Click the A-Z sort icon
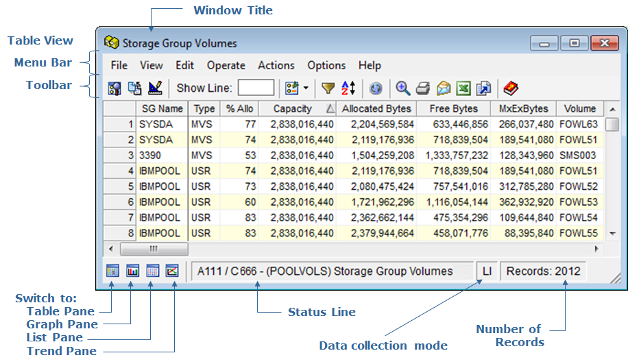The image size is (628, 364). tap(348, 88)
